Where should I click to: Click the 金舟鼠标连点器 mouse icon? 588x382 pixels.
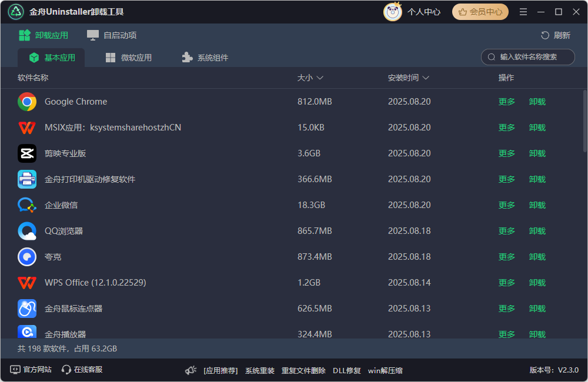(x=27, y=309)
